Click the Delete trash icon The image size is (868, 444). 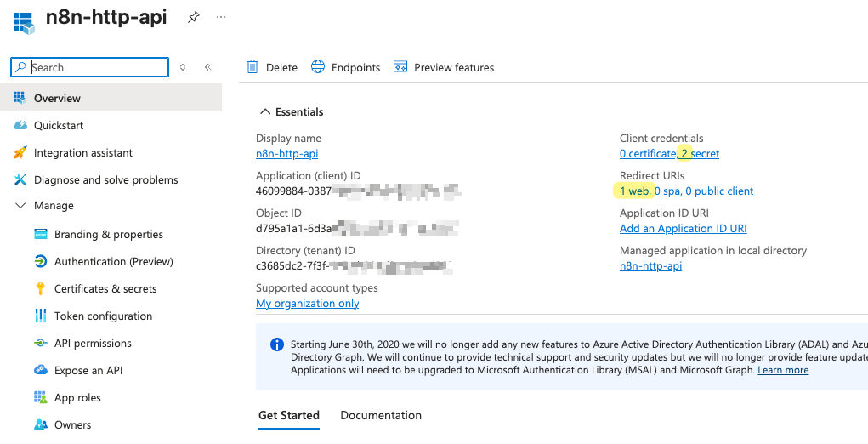coord(252,67)
